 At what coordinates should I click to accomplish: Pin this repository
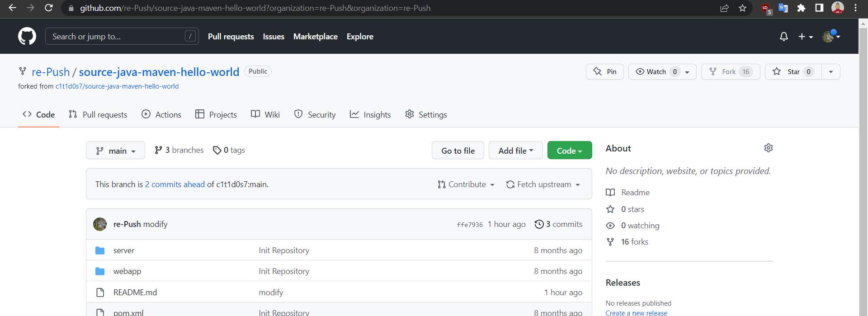pyautogui.click(x=605, y=71)
